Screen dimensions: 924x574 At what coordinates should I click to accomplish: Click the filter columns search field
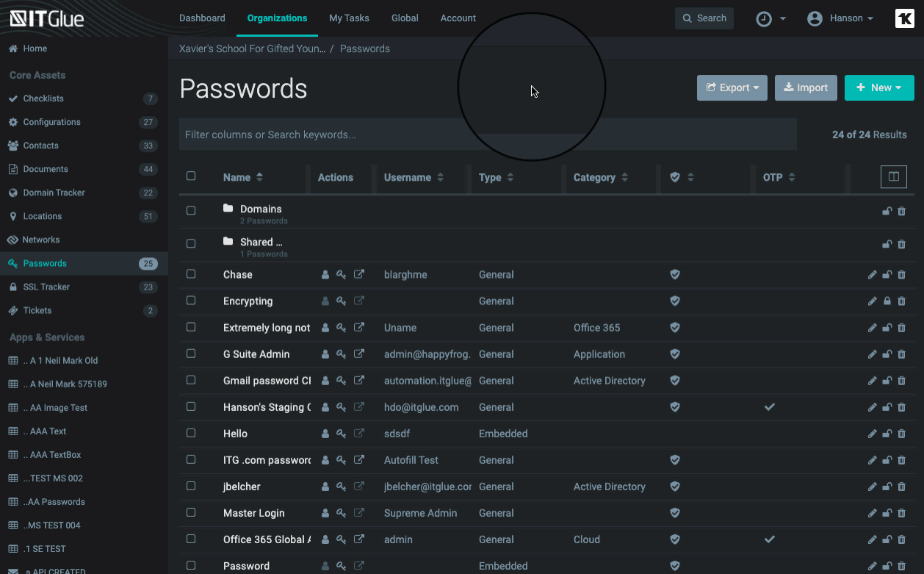tap(488, 134)
